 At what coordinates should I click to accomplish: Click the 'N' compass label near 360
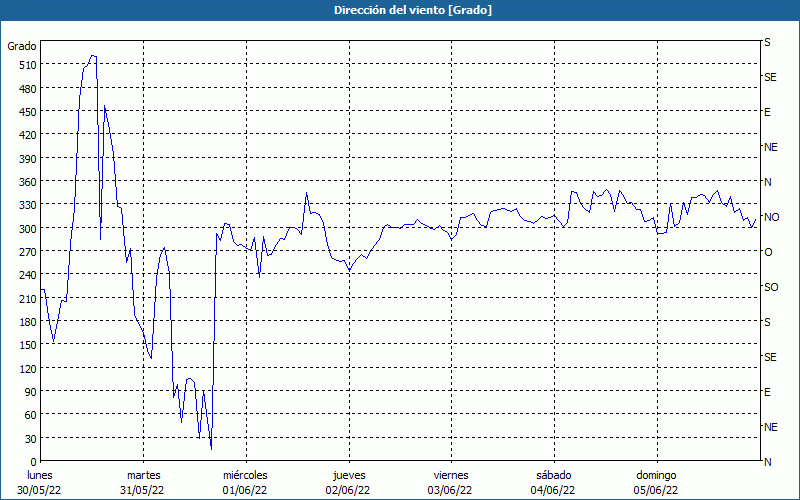coord(767,182)
